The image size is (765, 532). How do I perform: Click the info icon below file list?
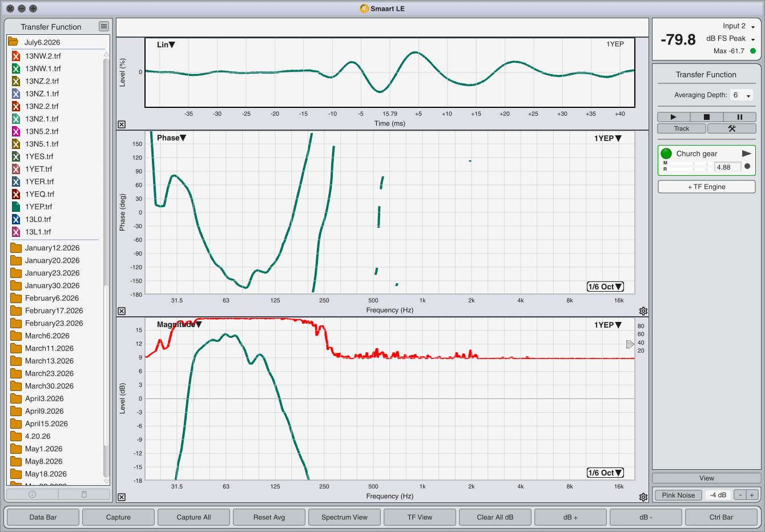pyautogui.click(x=33, y=494)
